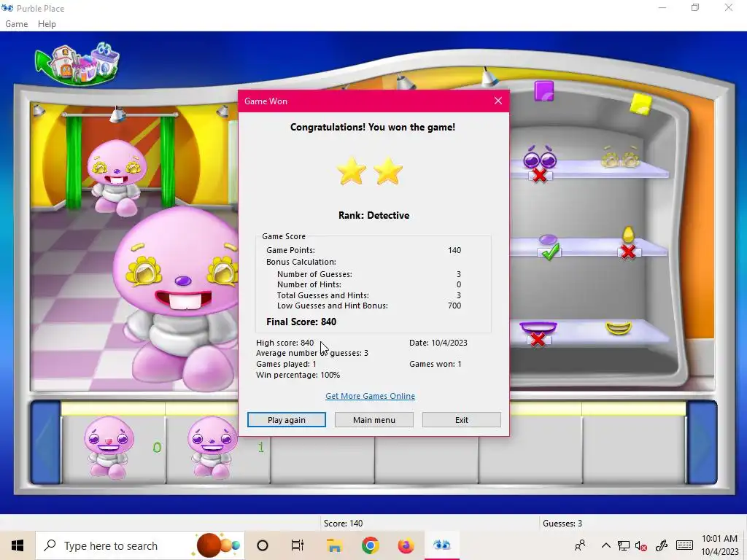Click the green checkmark under purple nose
Viewport: 747px width, 560px height.
tap(550, 252)
